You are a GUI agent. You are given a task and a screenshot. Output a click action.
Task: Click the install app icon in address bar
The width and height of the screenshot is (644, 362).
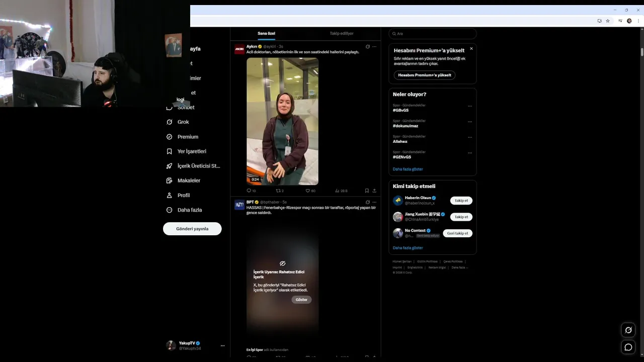point(599,21)
